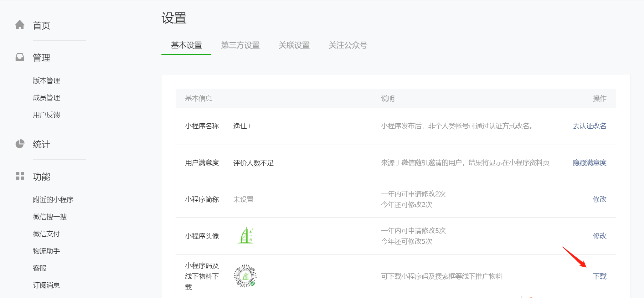Click the 评价人数不足 value
This screenshot has height=298, width=644.
(x=253, y=163)
